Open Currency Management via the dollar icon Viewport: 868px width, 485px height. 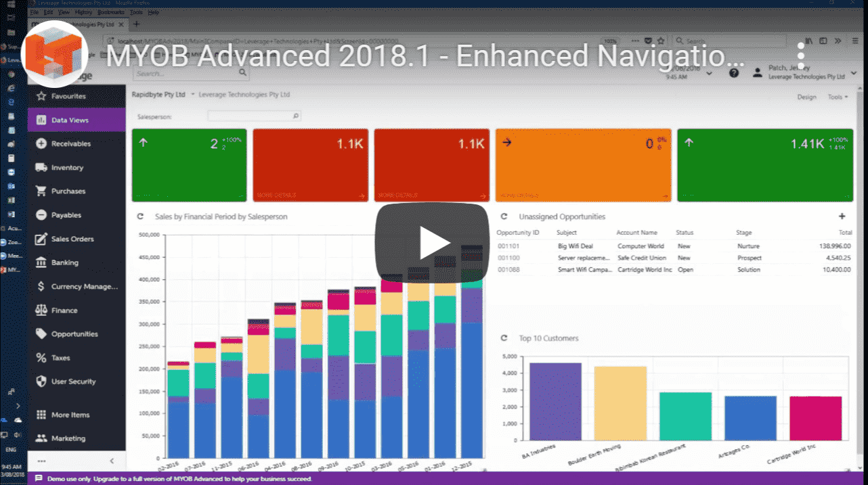41,286
